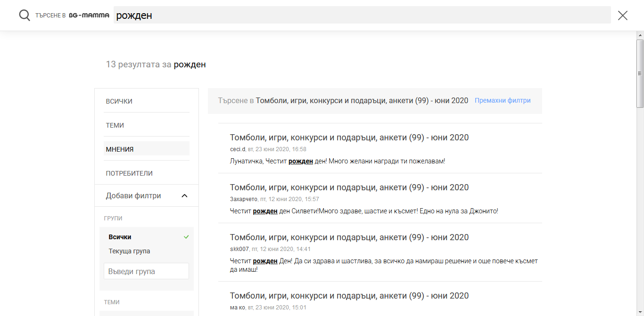Open the result posted by skk007

tap(349, 237)
